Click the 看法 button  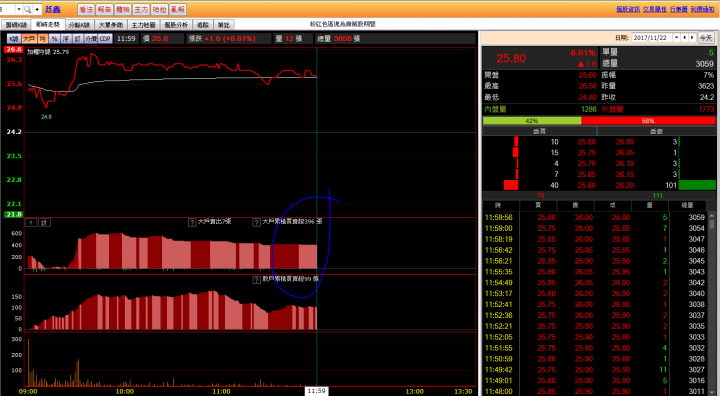[x=86, y=9]
